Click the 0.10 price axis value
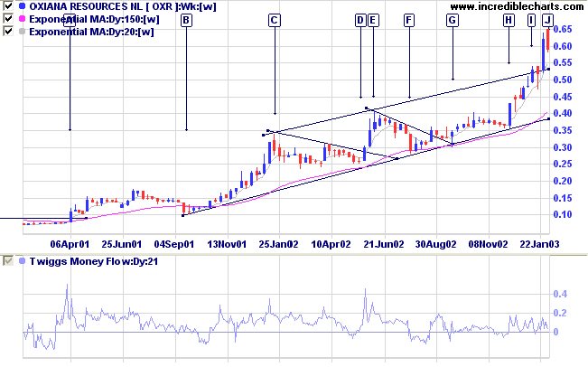The width and height of the screenshot is (588, 367). 563,214
